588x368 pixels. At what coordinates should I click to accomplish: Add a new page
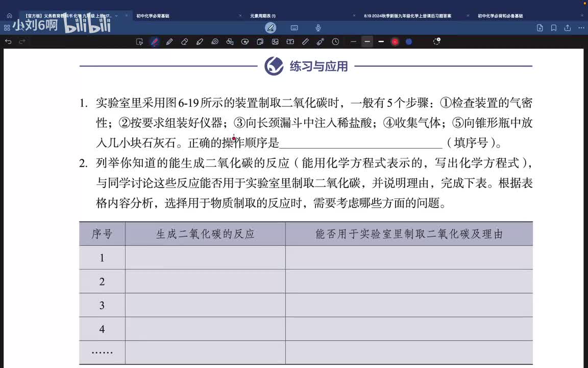click(540, 28)
